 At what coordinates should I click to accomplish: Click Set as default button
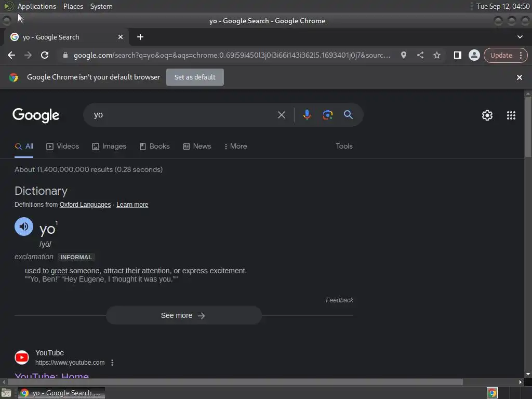[x=195, y=77]
